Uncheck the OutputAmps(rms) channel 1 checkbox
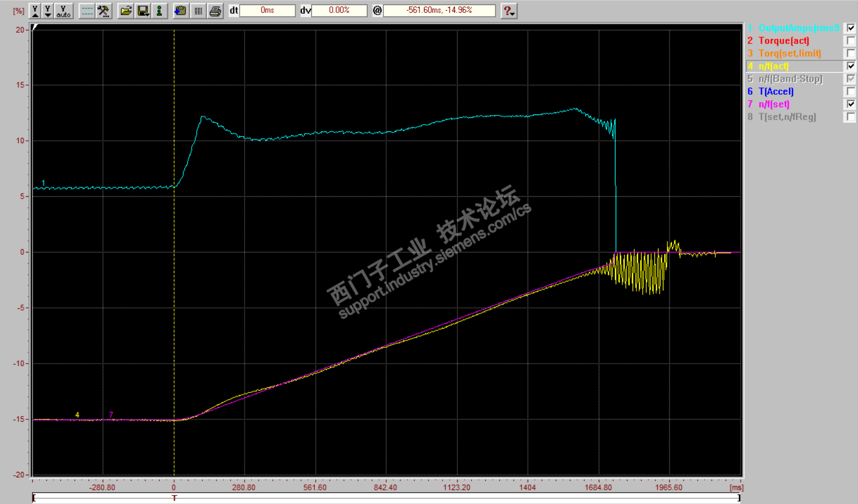Image resolution: width=858 pixels, height=504 pixels. point(851,28)
